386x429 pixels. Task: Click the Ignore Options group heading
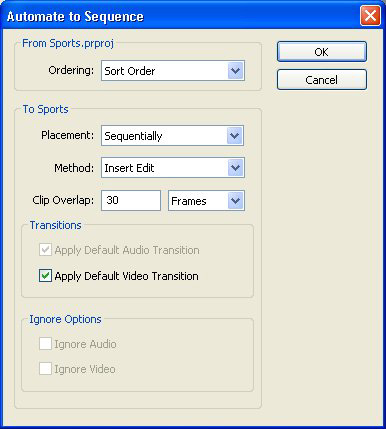click(x=65, y=319)
